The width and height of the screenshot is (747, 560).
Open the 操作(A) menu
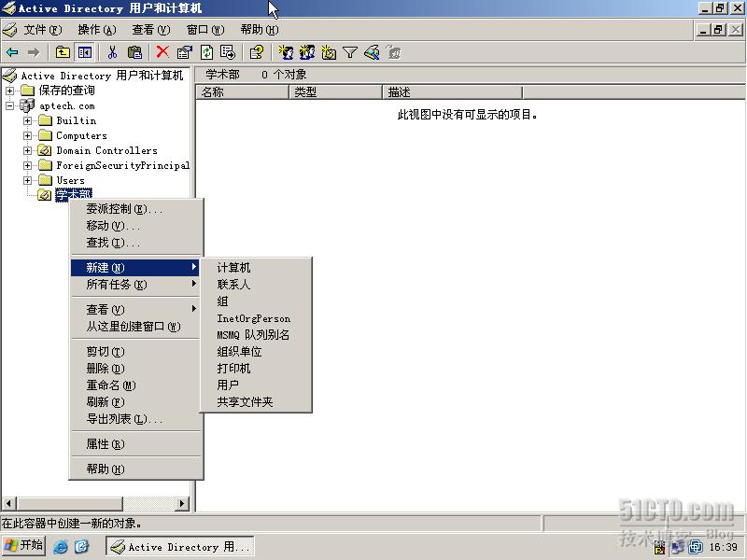97,30
